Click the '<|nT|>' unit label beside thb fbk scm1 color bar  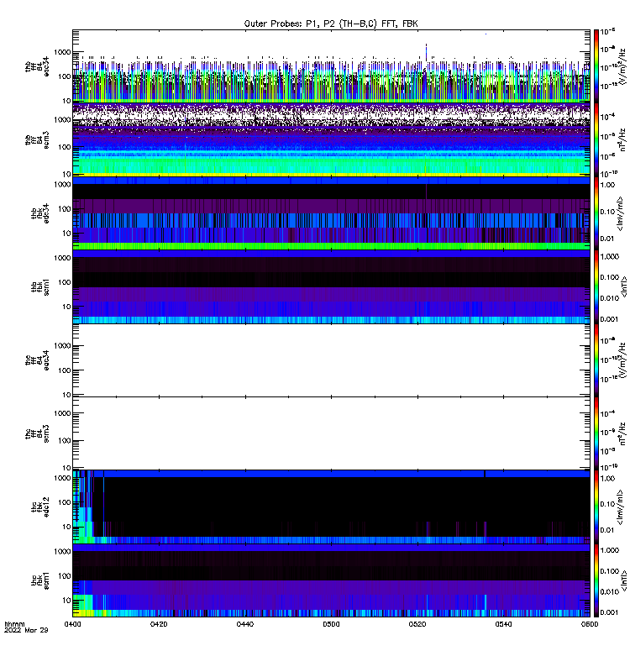tap(623, 286)
